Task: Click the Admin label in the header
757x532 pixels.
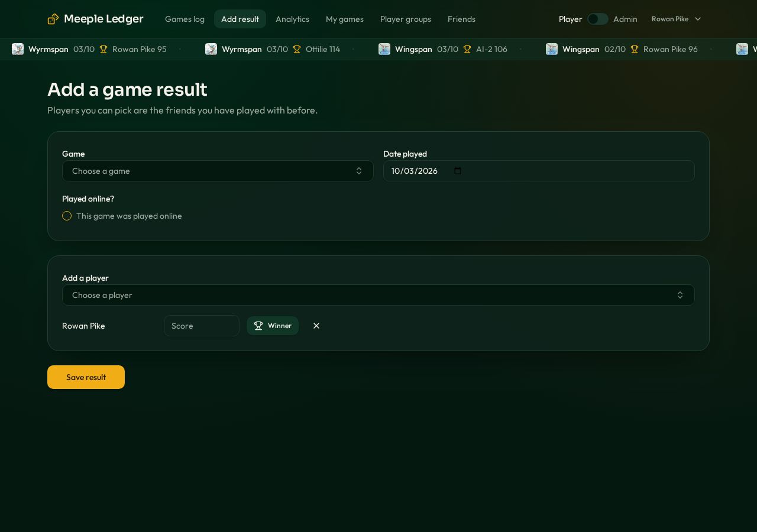Action: point(625,19)
